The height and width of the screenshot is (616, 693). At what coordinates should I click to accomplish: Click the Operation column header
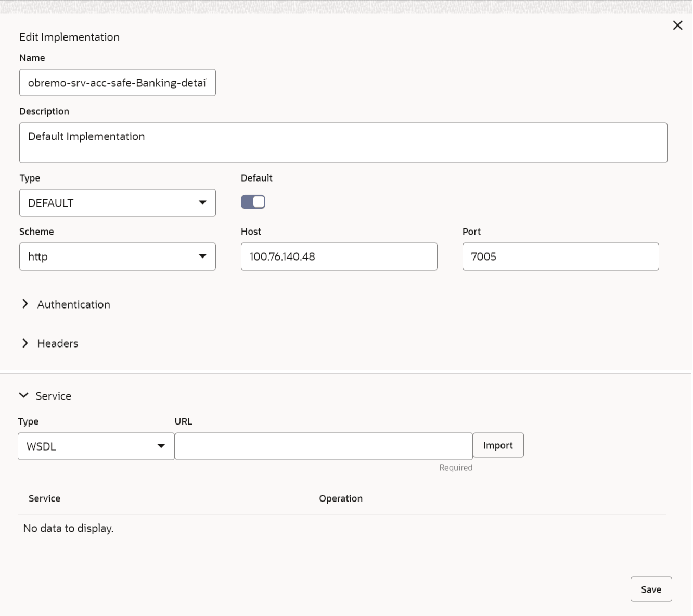(341, 498)
